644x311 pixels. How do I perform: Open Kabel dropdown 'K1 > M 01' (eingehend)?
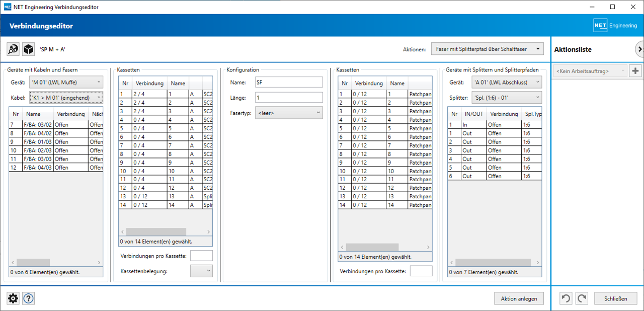[x=66, y=97]
